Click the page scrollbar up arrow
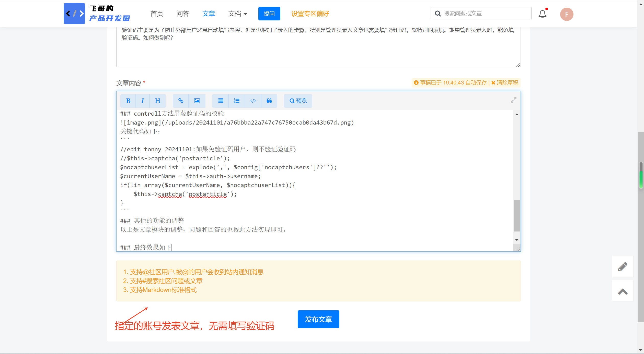Screen dimensions: 644x354 point(640,4)
